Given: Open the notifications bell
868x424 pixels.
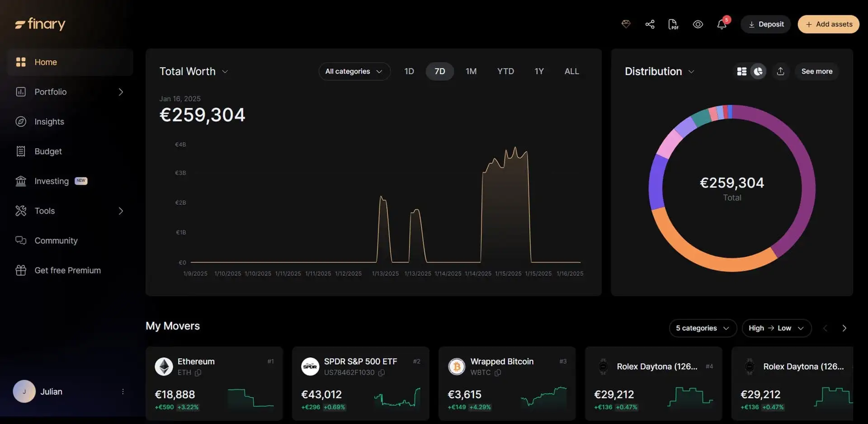Looking at the screenshot, I should click(x=722, y=24).
